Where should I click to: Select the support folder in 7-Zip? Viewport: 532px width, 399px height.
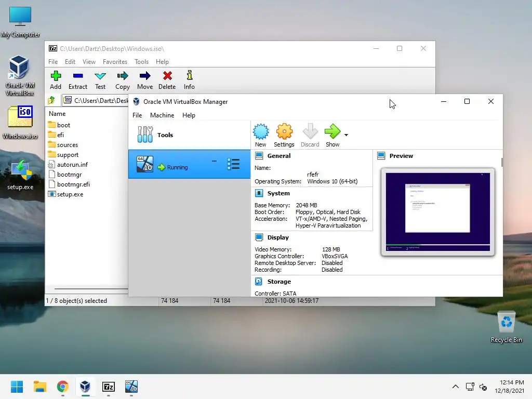(x=63, y=155)
